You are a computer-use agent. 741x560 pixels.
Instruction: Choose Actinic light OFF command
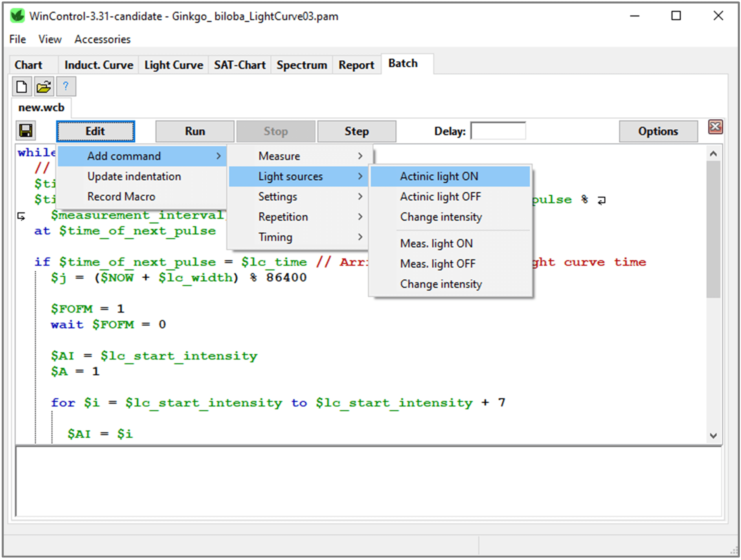pos(440,197)
